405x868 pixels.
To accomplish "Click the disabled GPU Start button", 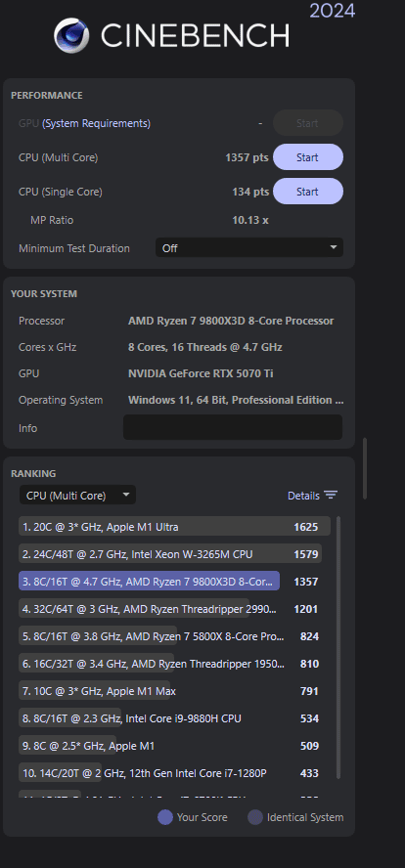I will click(x=308, y=123).
